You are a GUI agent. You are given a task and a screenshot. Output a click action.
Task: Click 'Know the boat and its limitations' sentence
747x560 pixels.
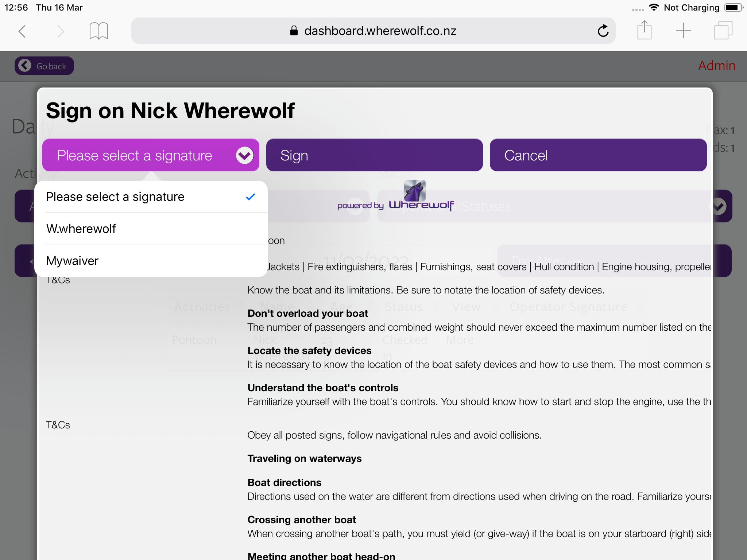pyautogui.click(x=426, y=290)
